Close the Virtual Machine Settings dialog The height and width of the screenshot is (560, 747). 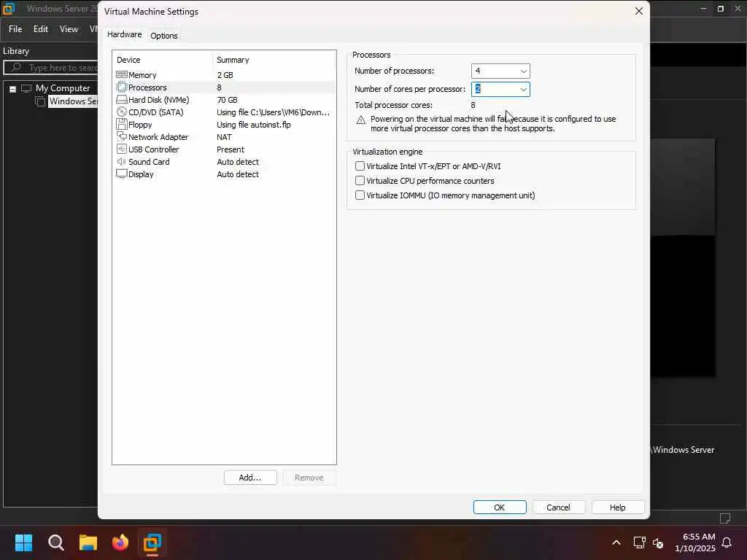coord(639,11)
